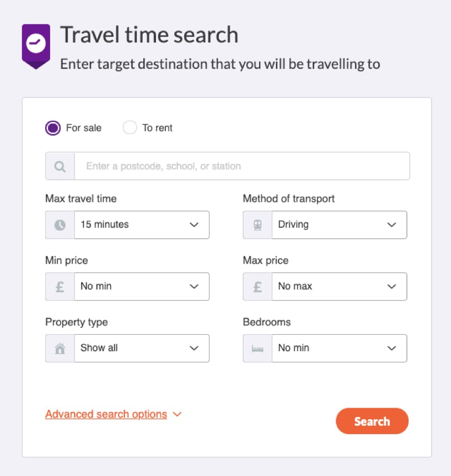Screen dimensions: 451x476
Task: Click the £ icon next to Max price
Action: pyautogui.click(x=257, y=286)
